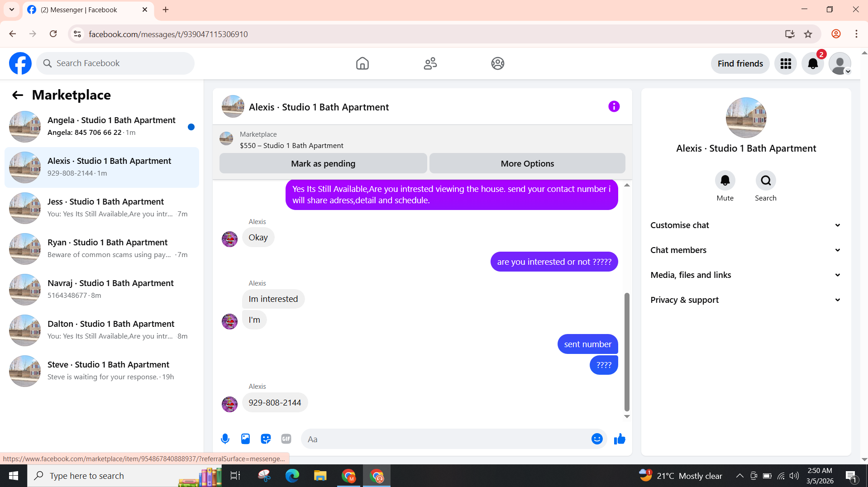Open the GIF picker

(286, 439)
